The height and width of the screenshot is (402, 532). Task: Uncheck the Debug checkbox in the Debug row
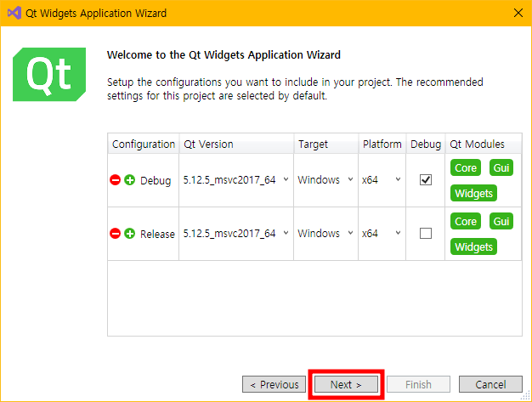tap(426, 180)
